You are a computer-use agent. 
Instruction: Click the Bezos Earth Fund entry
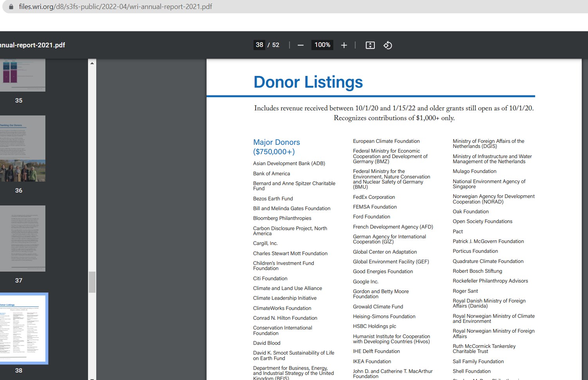coord(273,199)
